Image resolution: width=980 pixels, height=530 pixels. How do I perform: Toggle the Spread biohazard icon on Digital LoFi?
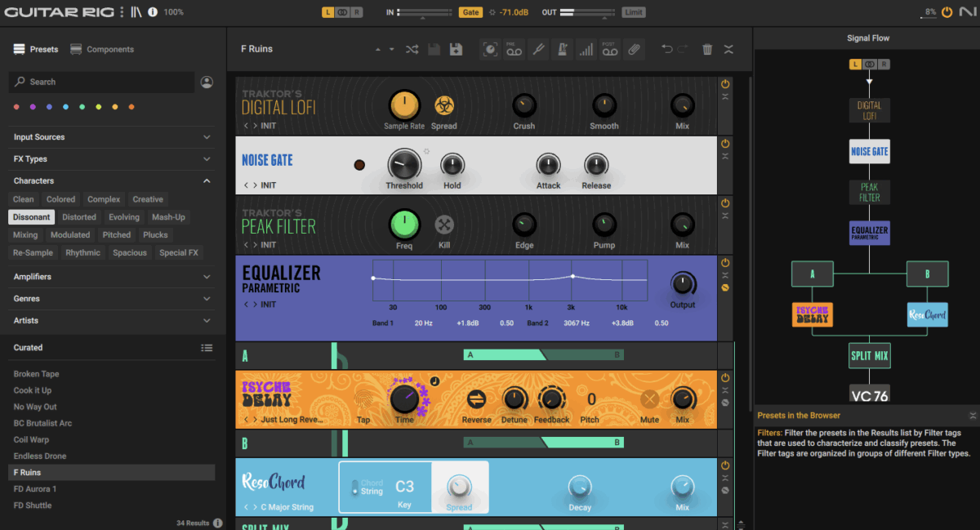(x=444, y=105)
